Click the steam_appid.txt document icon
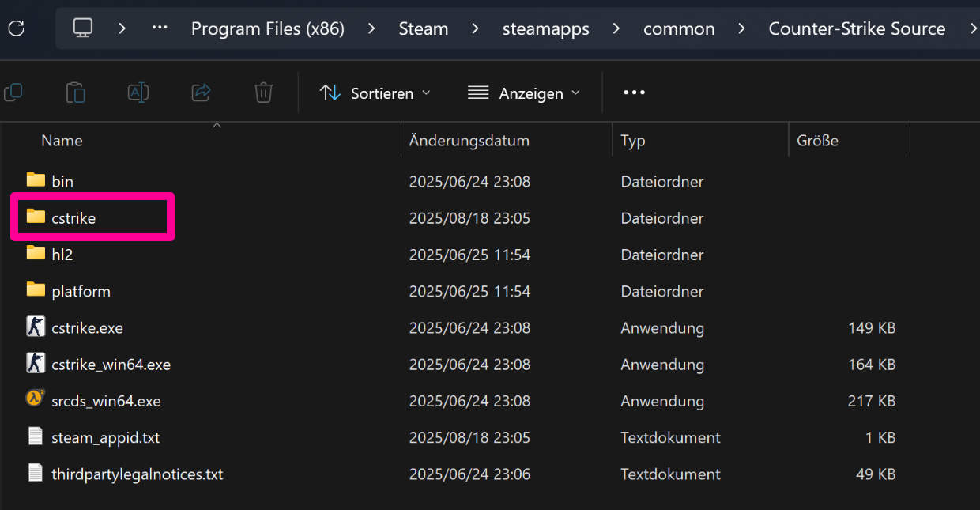Viewport: 980px width, 510px height. coord(36,436)
